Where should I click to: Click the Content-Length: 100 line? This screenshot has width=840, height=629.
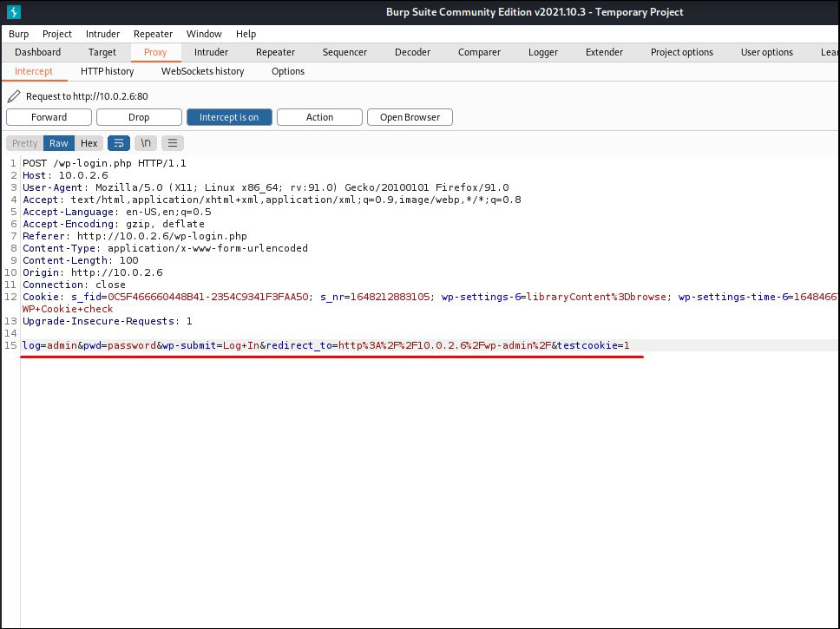[81, 260]
